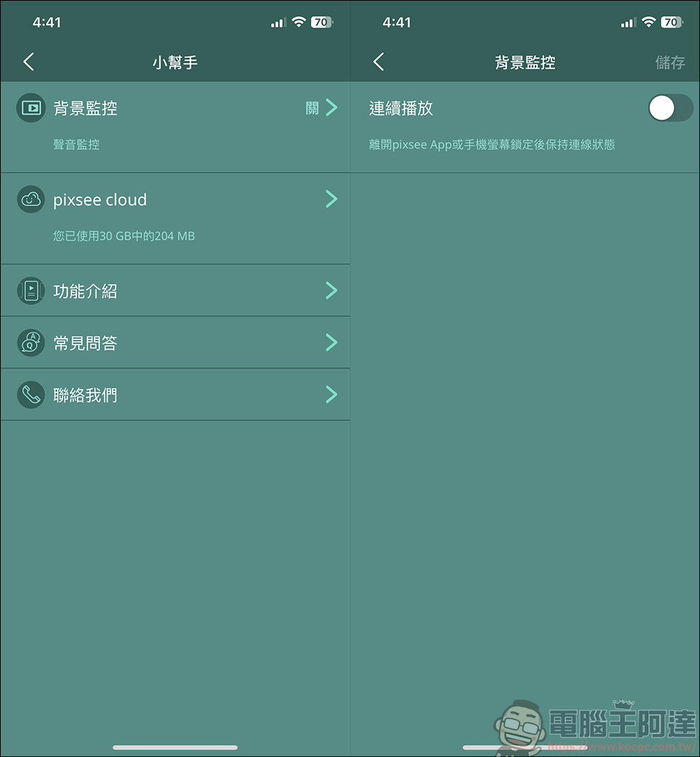
Task: Tap the 關 status beside 背景監控
Action: pyautogui.click(x=312, y=108)
